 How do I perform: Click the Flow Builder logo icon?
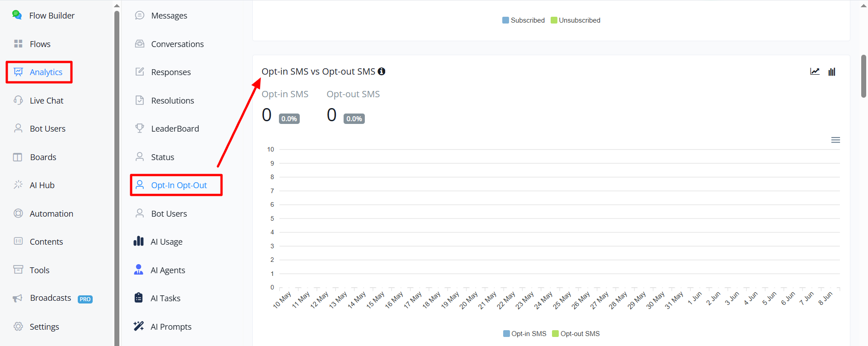(x=17, y=15)
